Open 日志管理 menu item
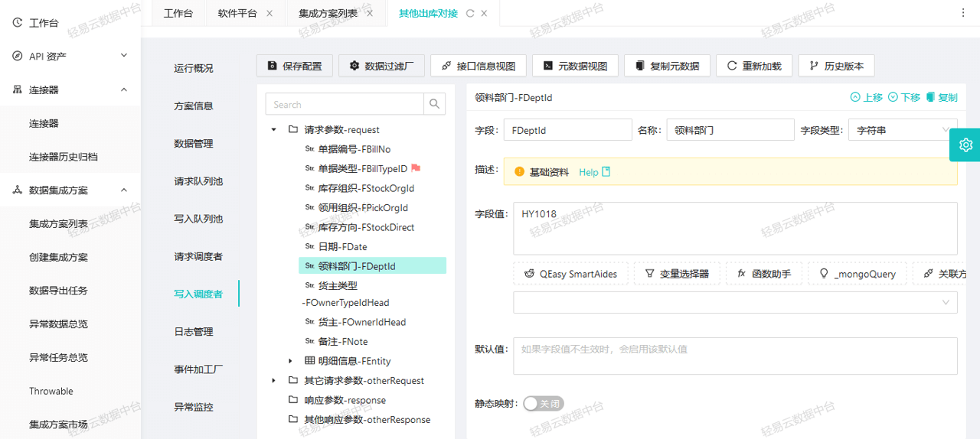 click(194, 331)
